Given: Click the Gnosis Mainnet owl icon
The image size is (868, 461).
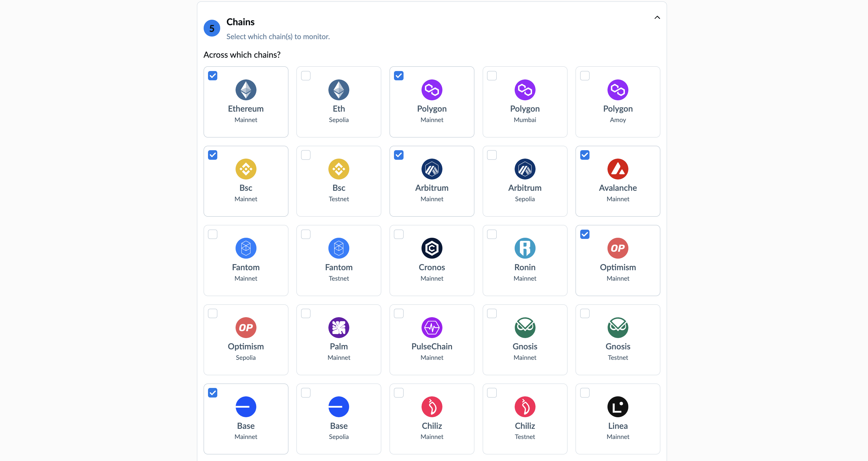Looking at the screenshot, I should tap(525, 327).
